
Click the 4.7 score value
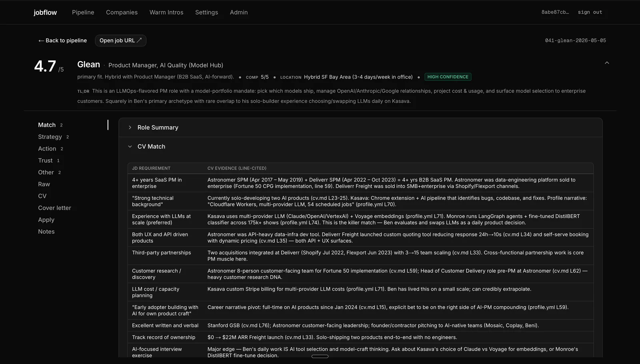click(45, 66)
